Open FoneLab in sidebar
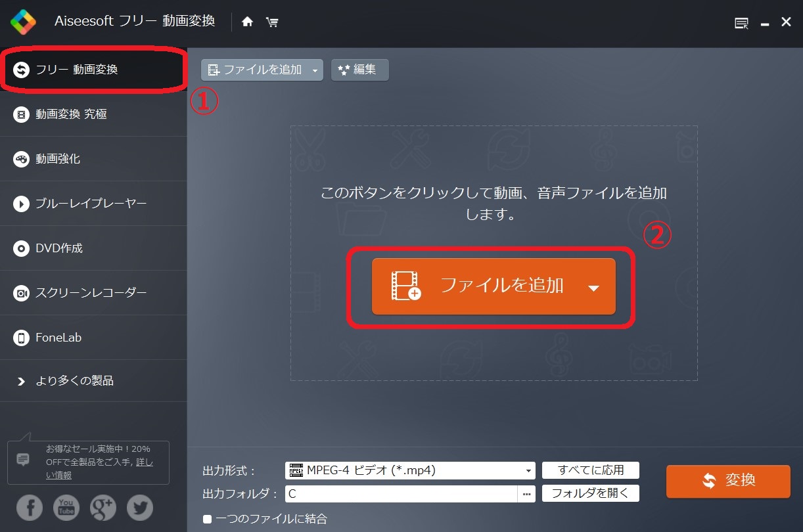This screenshot has width=803, height=532. 93,338
